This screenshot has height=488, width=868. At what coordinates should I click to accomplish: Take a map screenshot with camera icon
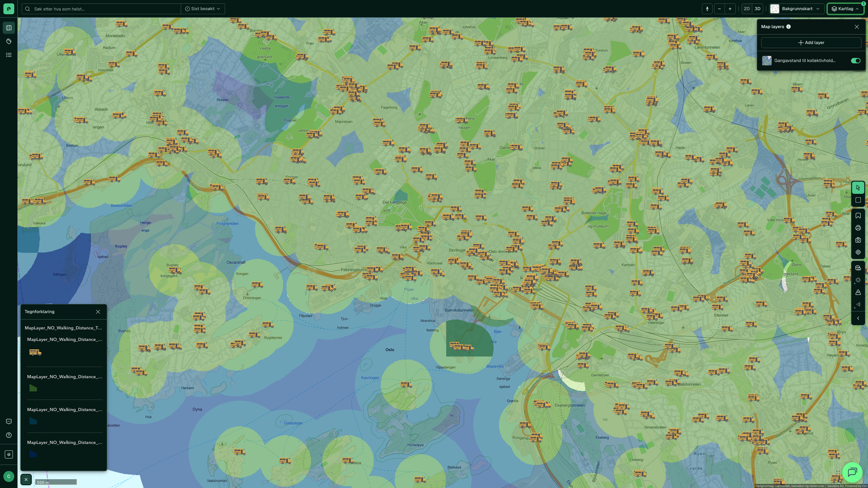coord(858,240)
